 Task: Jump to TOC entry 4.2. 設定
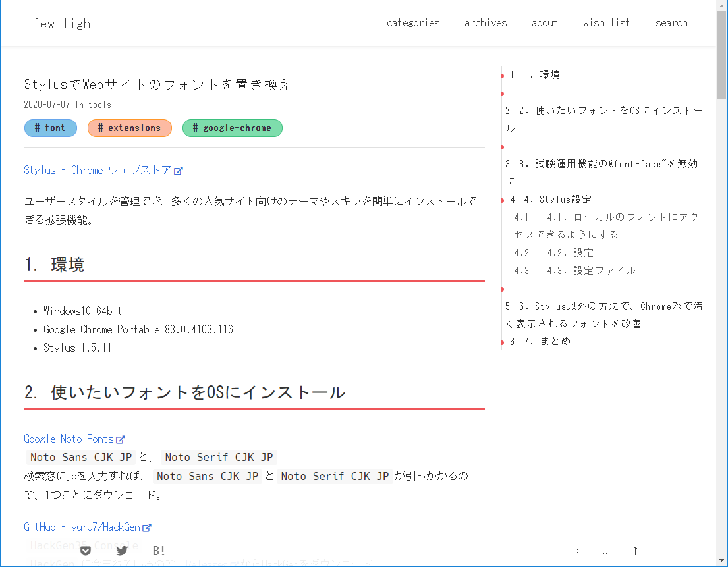pos(554,253)
